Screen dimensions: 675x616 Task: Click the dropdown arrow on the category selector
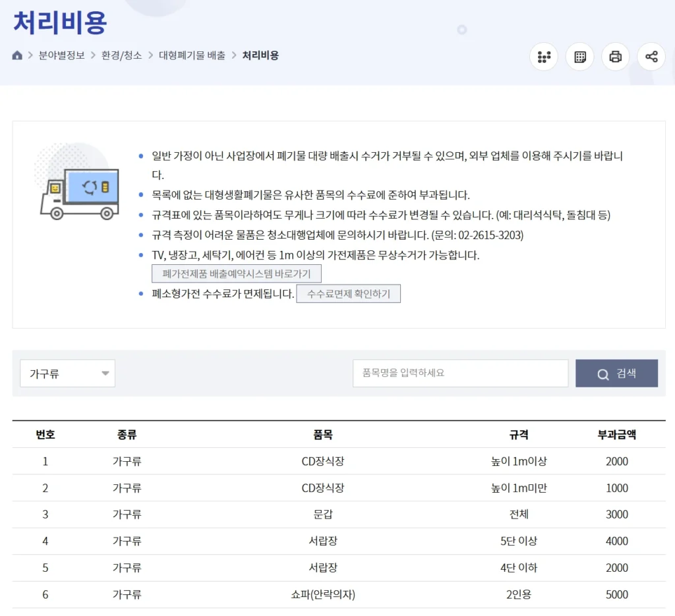click(x=105, y=373)
